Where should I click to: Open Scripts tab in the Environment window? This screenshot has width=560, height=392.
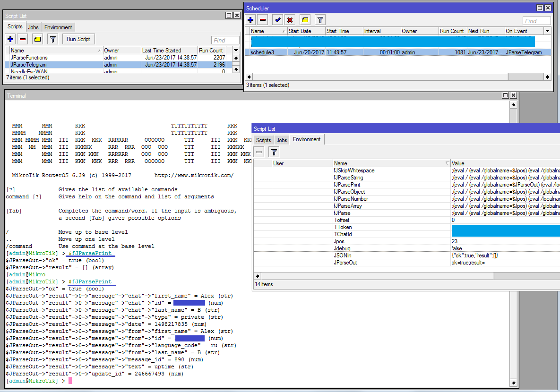(x=263, y=140)
